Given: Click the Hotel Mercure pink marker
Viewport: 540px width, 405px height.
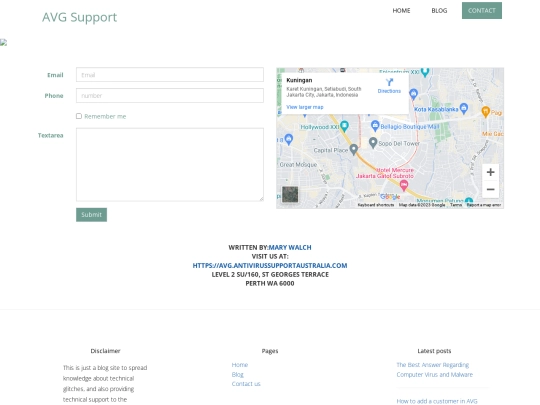Looking at the screenshot, I should click(x=404, y=186).
